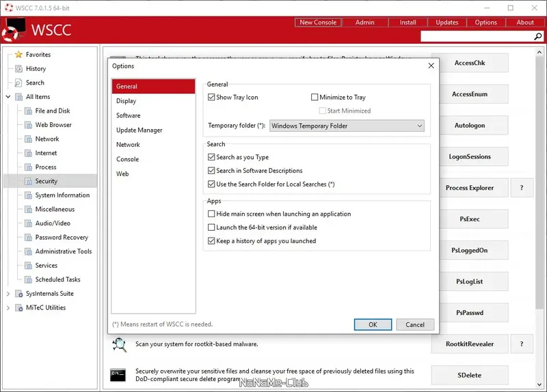Click the Web Browser category icon
Image resolution: width=547 pixels, height=392 pixels.
pos(28,125)
